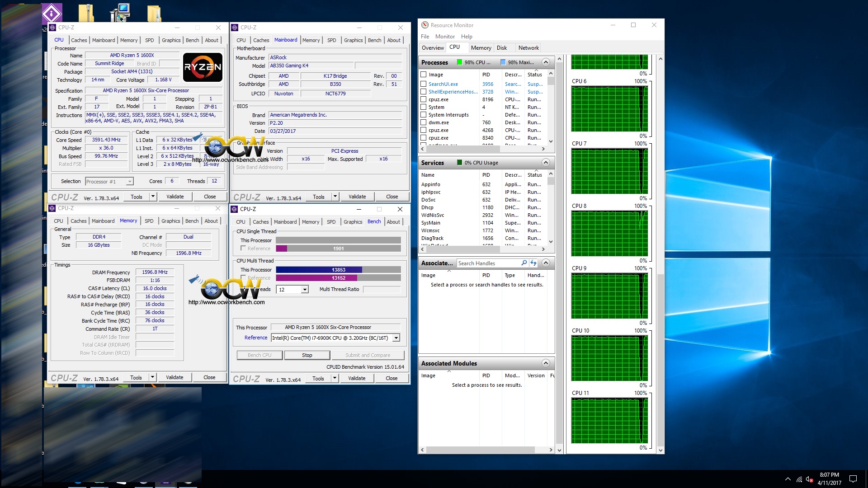868x488 pixels.
Task: Collapse the Associated Modules section
Action: tap(546, 363)
